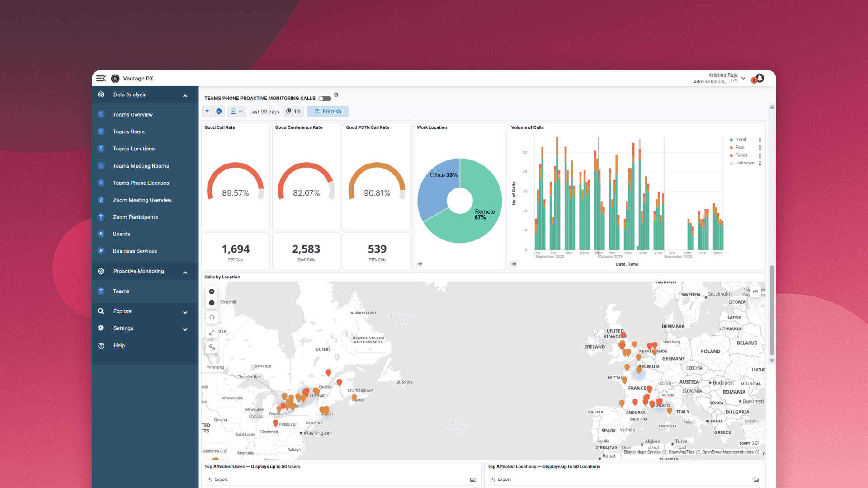
Task: Click the scrollbar down arrow
Action: pos(772,361)
